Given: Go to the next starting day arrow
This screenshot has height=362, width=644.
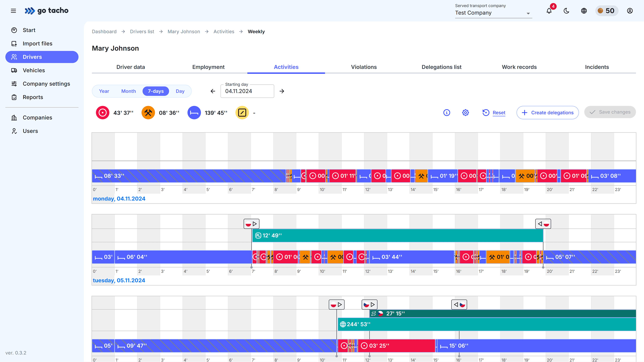Looking at the screenshot, I should tap(282, 91).
